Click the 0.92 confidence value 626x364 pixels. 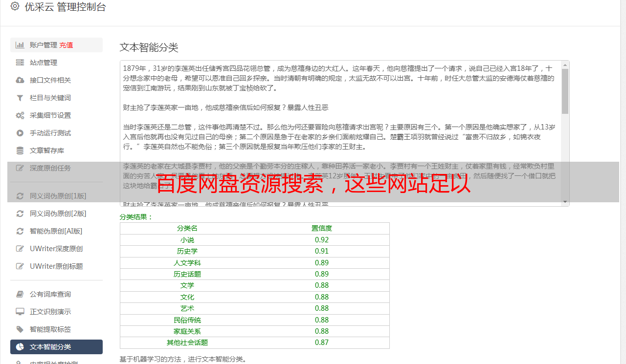click(x=322, y=240)
